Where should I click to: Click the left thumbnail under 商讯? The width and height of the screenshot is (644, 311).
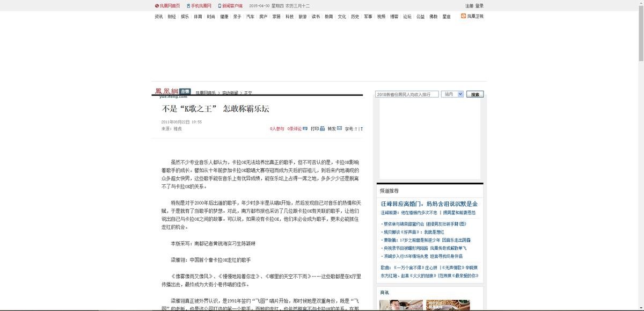point(401,305)
